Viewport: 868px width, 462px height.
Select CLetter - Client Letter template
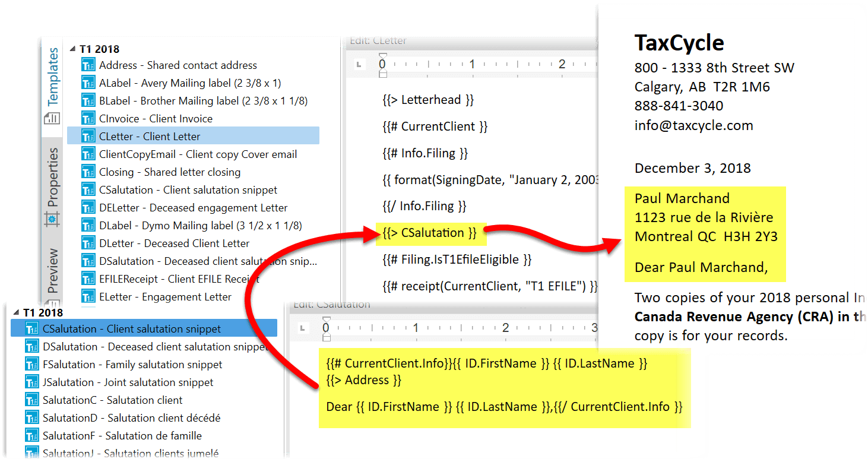click(x=193, y=136)
